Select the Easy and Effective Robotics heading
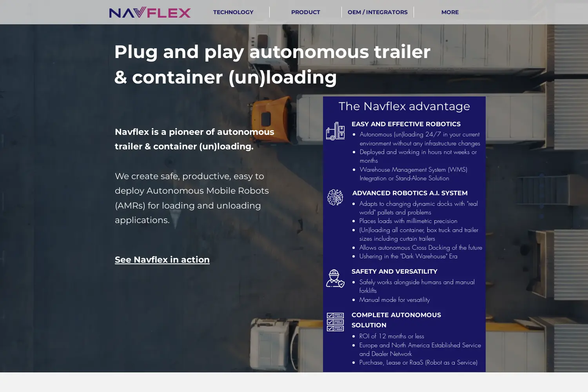Viewport: 588px width, 392px height. (406, 124)
